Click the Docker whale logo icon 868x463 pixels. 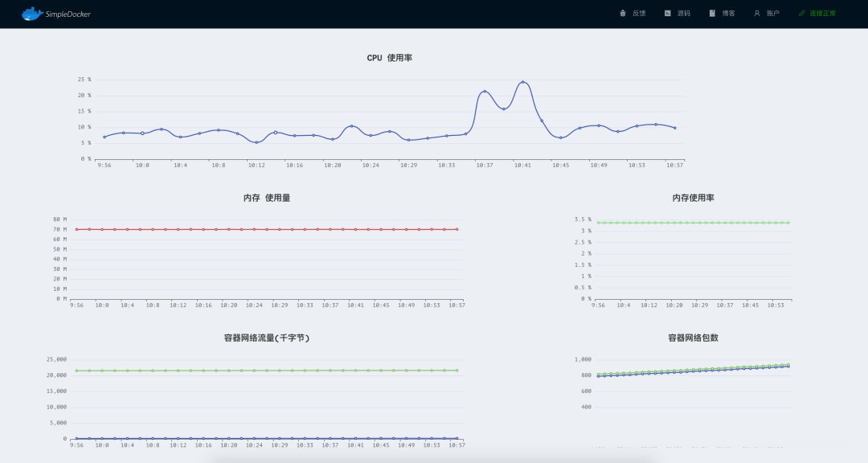click(x=31, y=14)
